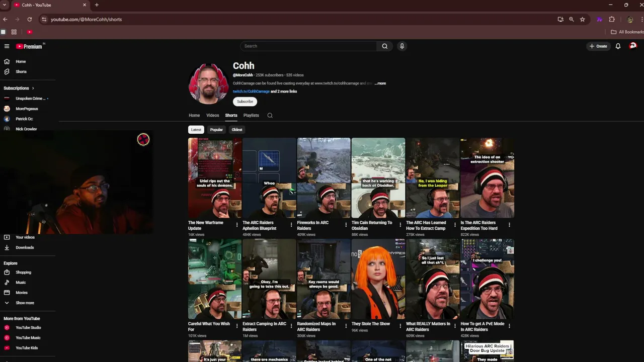Click the Create button
The image size is (644, 362).
point(599,46)
